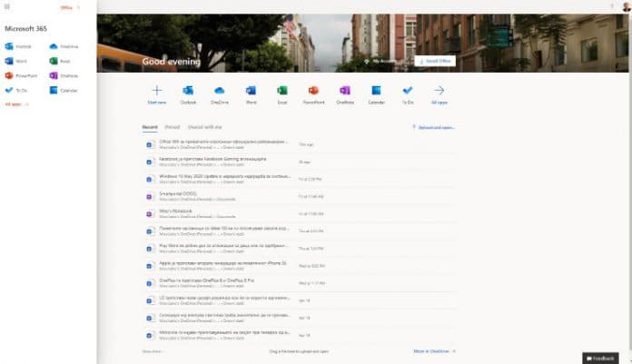Open the LG document dated Apr 14

pyautogui.click(x=299, y=300)
